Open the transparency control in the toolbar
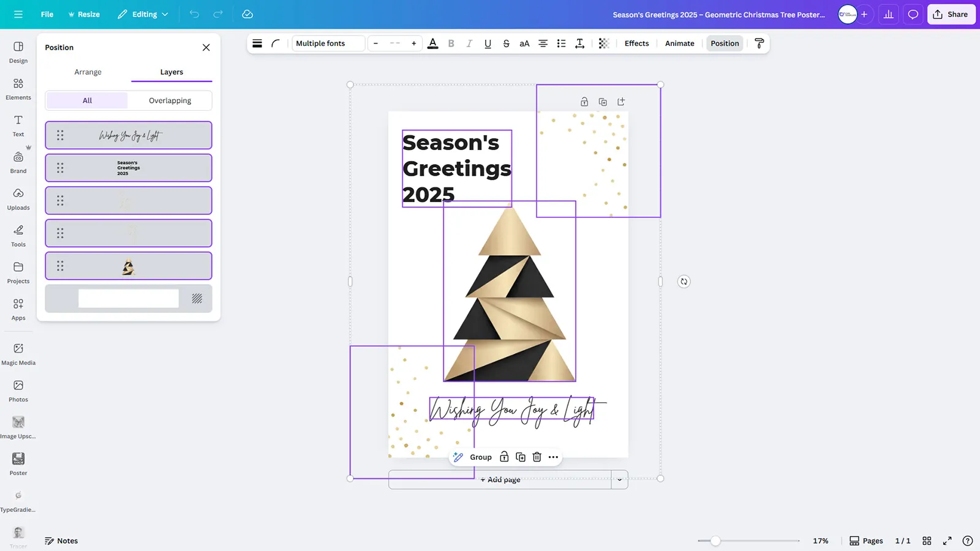Screen dimensions: 980x551 (603, 43)
